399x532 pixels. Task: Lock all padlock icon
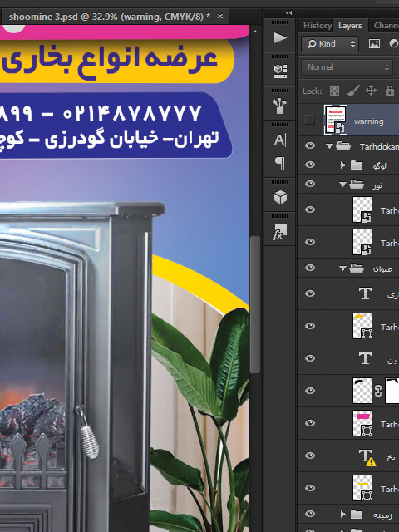point(390,91)
